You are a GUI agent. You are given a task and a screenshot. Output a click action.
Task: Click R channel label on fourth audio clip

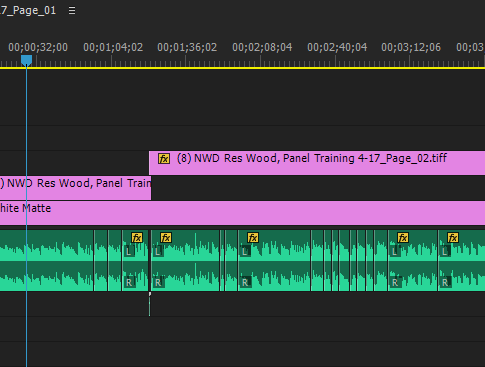point(395,283)
